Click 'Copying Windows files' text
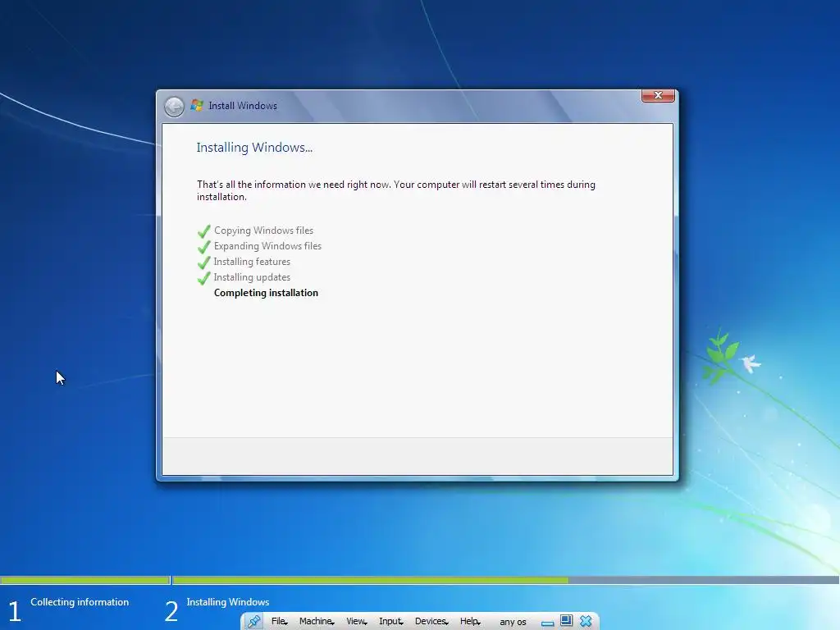 coord(263,231)
